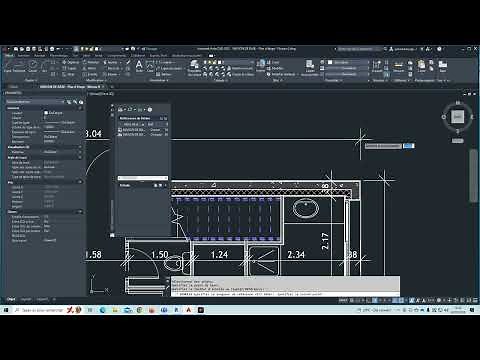Click the help question mark in title bar
This screenshot has height=360, width=480.
439,49
